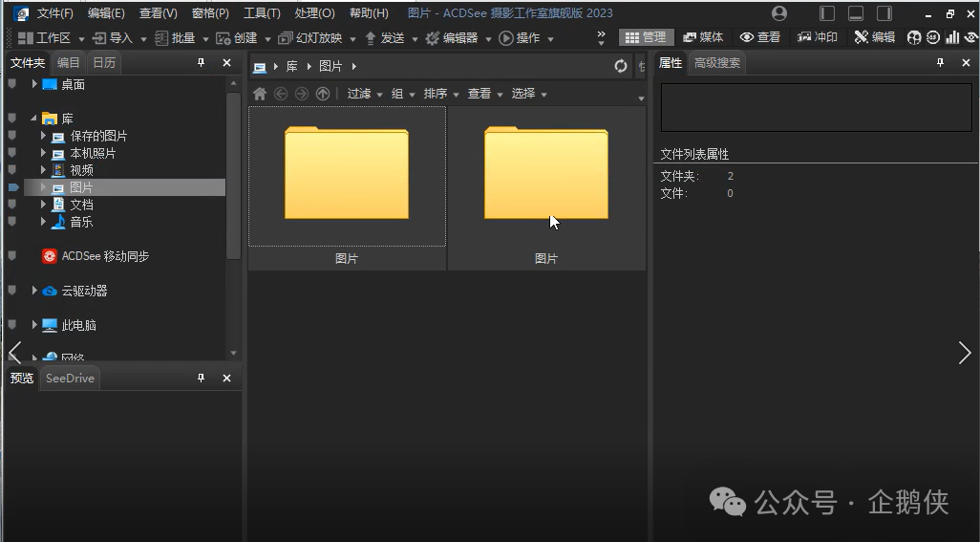Open the 排序 sort dropdown
This screenshot has height=542, width=980.
440,94
